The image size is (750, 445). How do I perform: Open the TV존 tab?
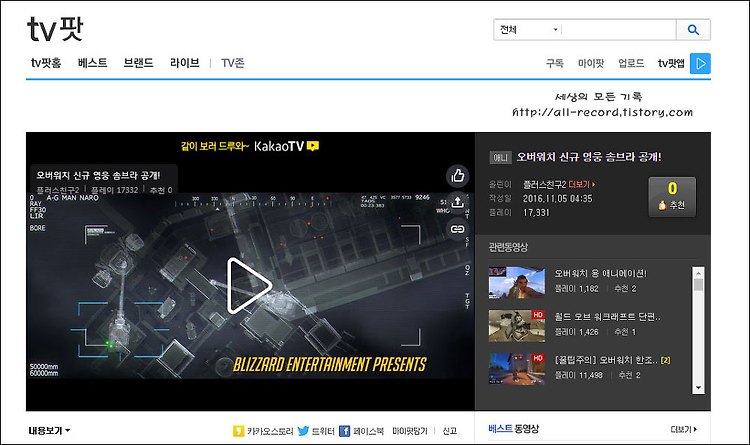[x=233, y=63]
